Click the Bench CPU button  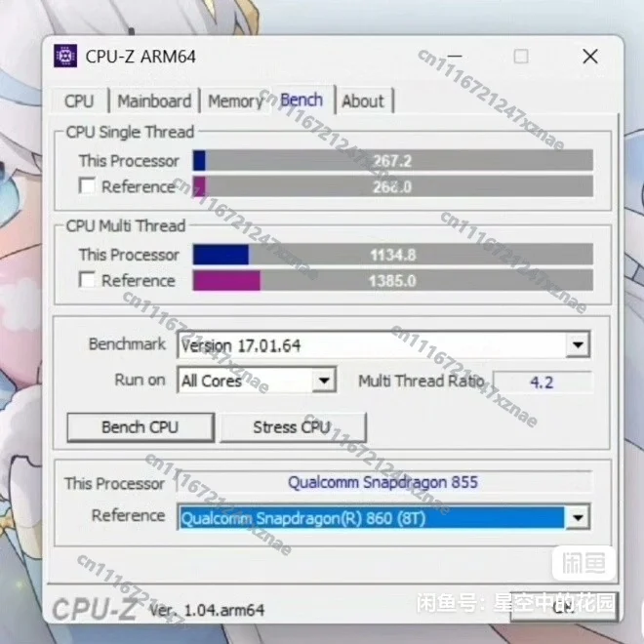pyautogui.click(x=141, y=427)
